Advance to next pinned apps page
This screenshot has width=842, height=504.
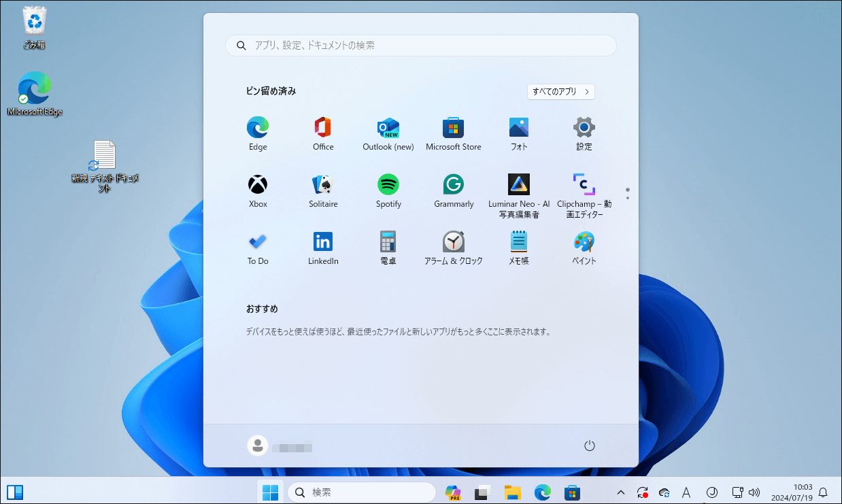point(627,197)
